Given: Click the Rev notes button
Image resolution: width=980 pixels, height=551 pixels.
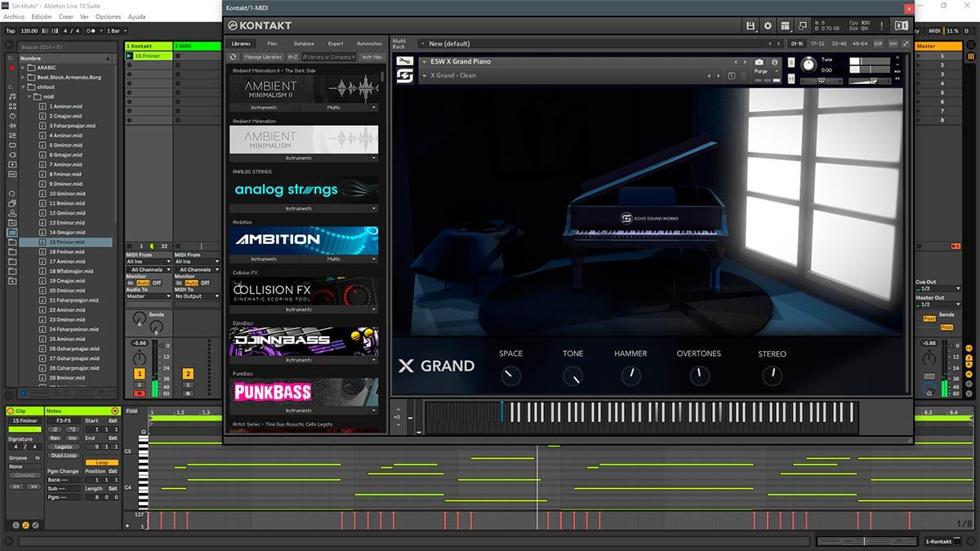Looking at the screenshot, I should (x=55, y=438).
